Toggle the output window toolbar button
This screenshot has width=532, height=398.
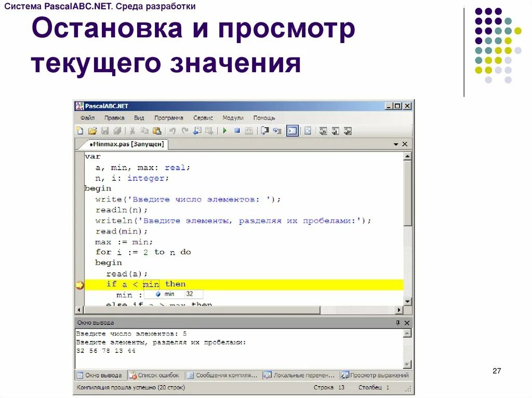292,131
